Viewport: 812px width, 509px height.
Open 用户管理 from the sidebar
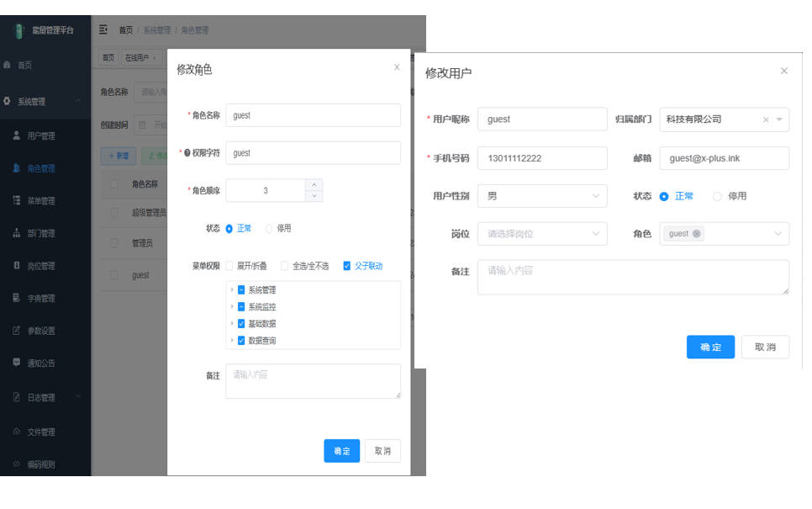coord(40,135)
